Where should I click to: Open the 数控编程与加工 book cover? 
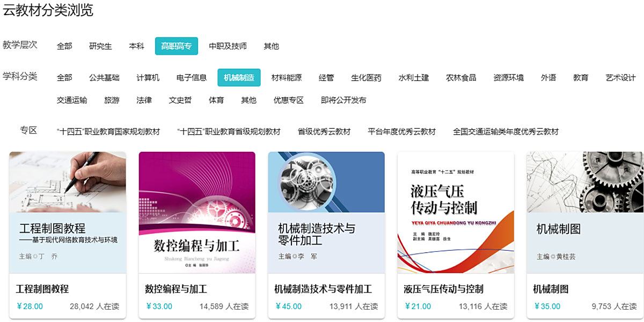pyautogui.click(x=197, y=213)
